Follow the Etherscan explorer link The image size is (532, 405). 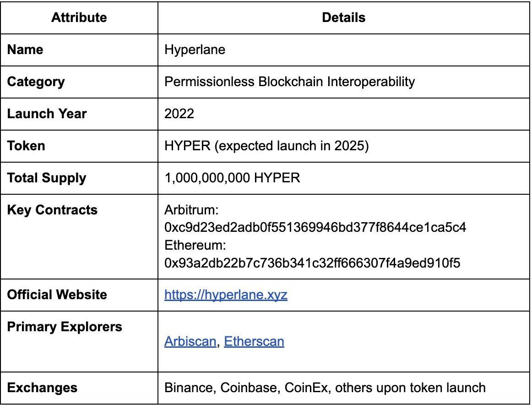(254, 341)
